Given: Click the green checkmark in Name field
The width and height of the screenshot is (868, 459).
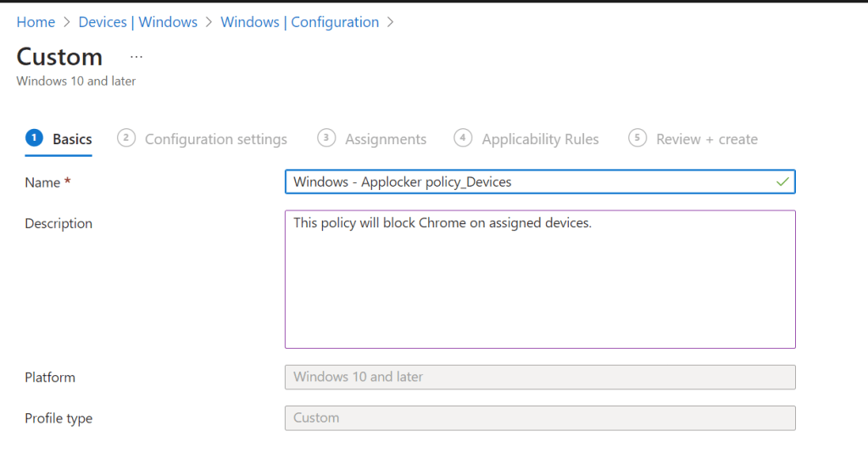Looking at the screenshot, I should pyautogui.click(x=782, y=182).
